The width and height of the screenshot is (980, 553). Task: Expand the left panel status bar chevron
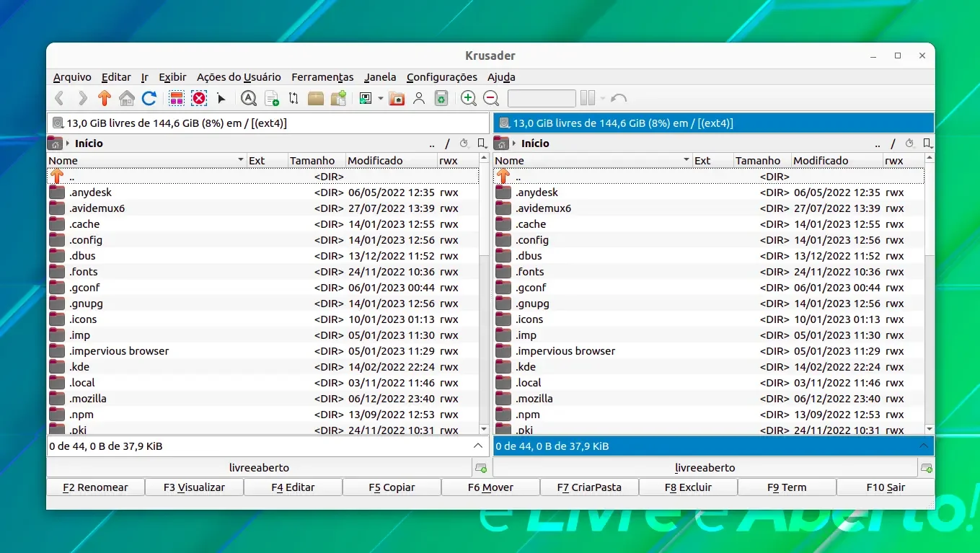478,446
